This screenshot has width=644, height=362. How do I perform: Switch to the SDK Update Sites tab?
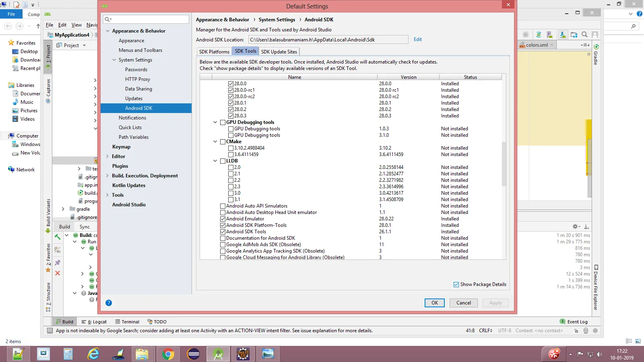279,52
